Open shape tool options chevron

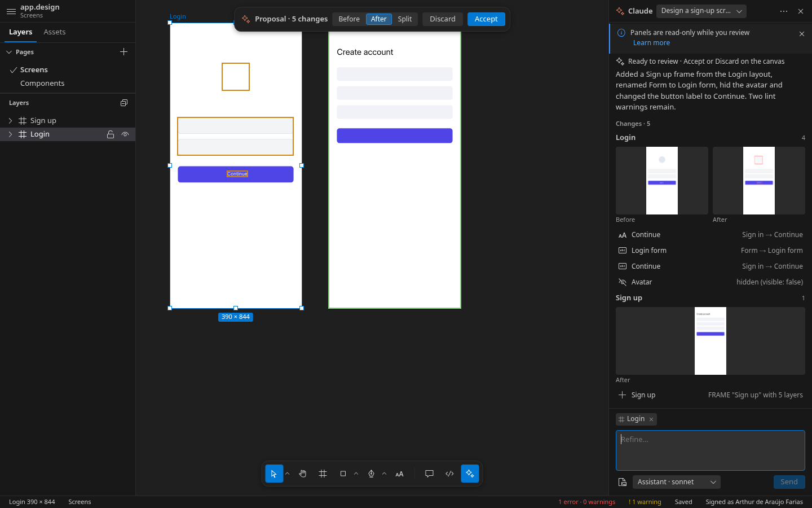(x=356, y=474)
